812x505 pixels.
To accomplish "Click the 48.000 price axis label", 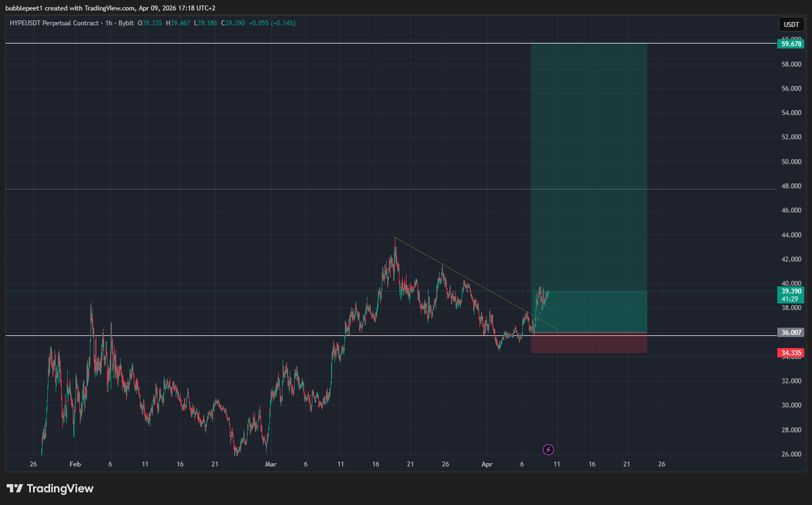I will click(791, 186).
